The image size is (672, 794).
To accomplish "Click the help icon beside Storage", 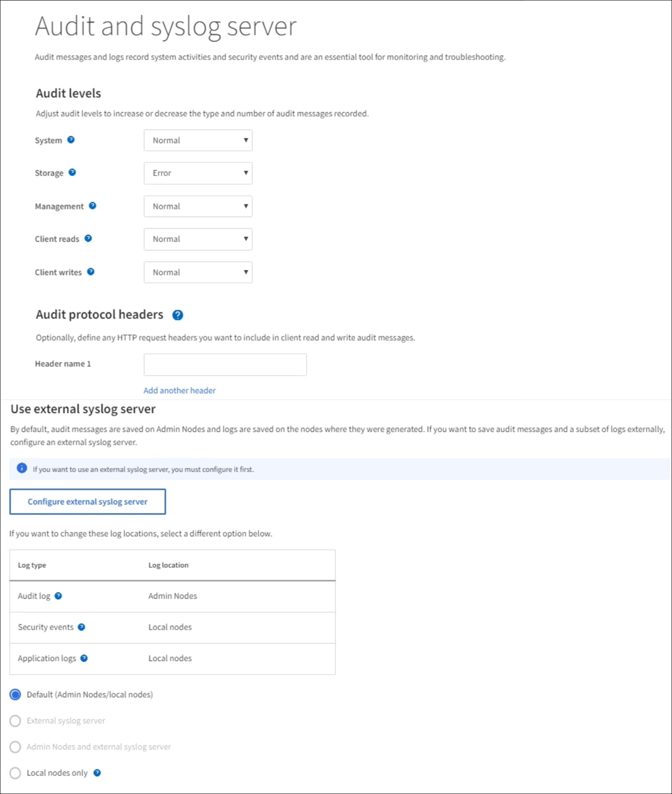I will tap(72, 173).
